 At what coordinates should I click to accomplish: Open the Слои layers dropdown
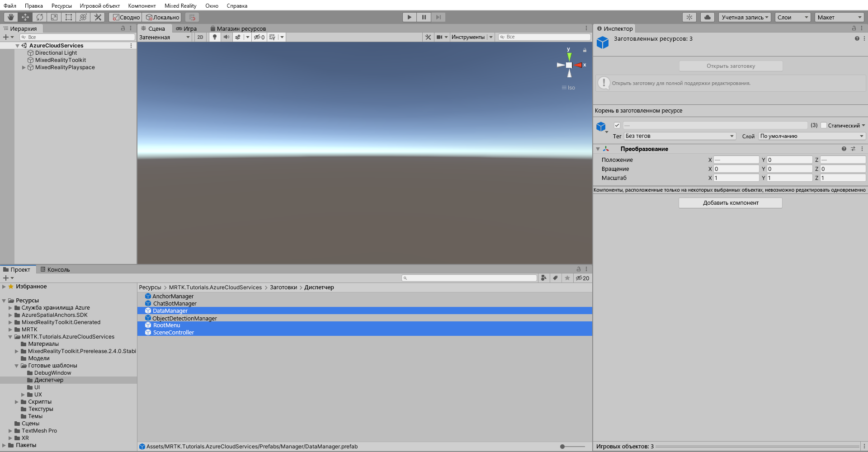(793, 17)
